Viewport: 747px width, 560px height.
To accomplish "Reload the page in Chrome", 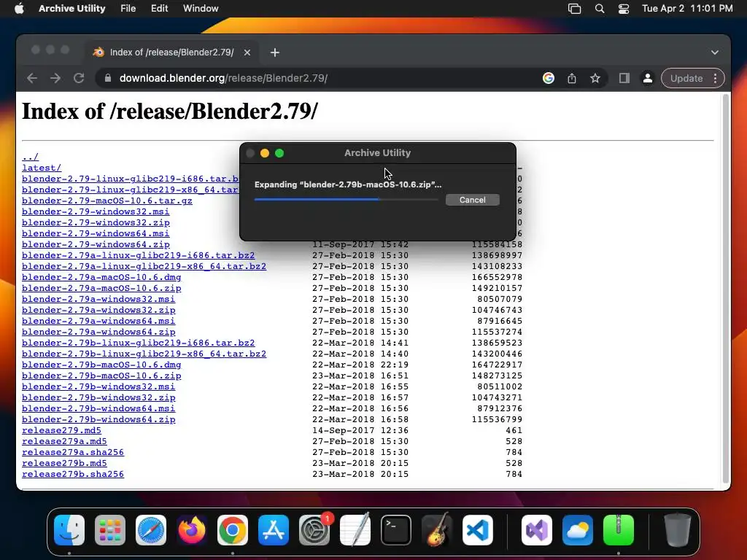I will pos(79,78).
